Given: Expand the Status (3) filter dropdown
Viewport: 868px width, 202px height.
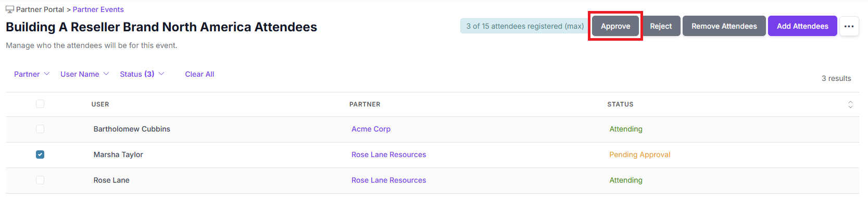Looking at the screenshot, I should tap(142, 74).
